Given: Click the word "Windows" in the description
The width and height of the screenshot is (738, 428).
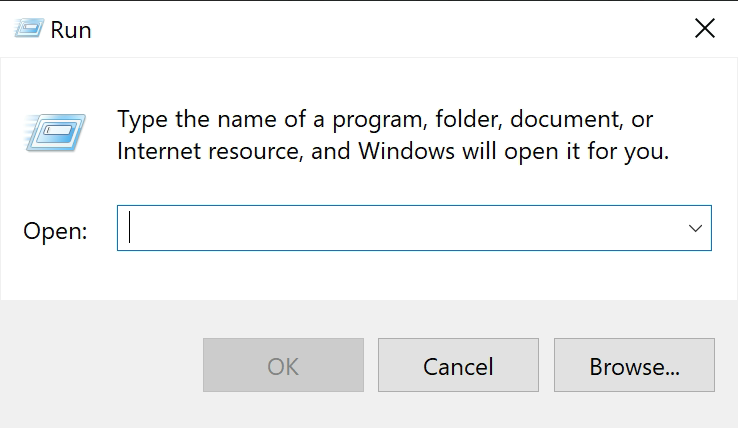Looking at the screenshot, I should tap(407, 151).
